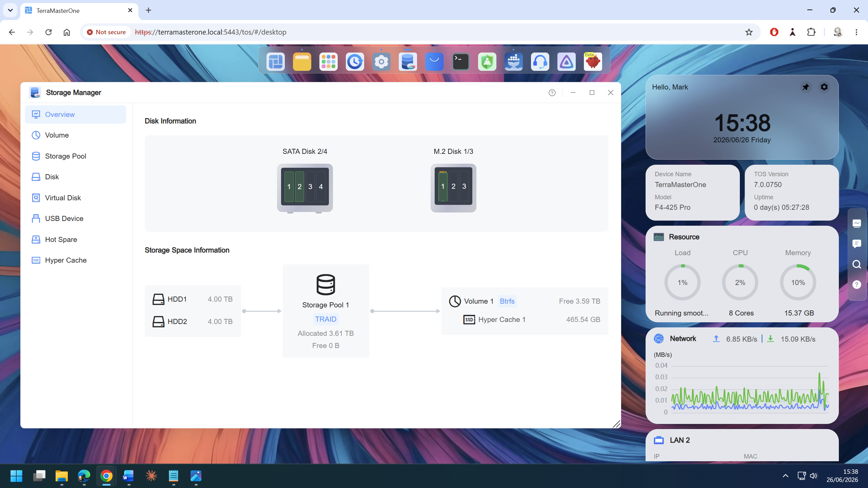Image resolution: width=868 pixels, height=488 pixels.
Task: Select M.2 disk slot 1
Action: pos(443,186)
